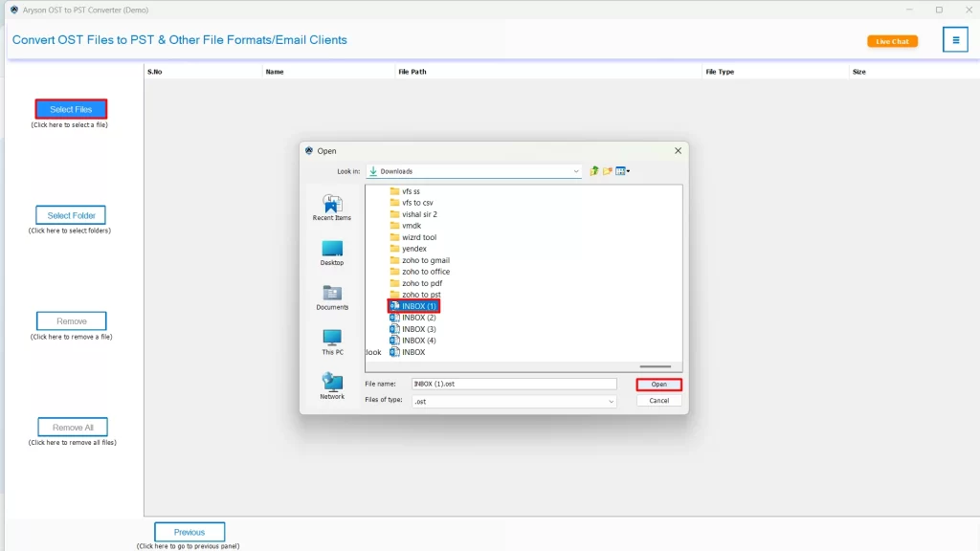Open the hamburger menu in the top-right corner
The image size is (980, 551).
(x=955, y=39)
